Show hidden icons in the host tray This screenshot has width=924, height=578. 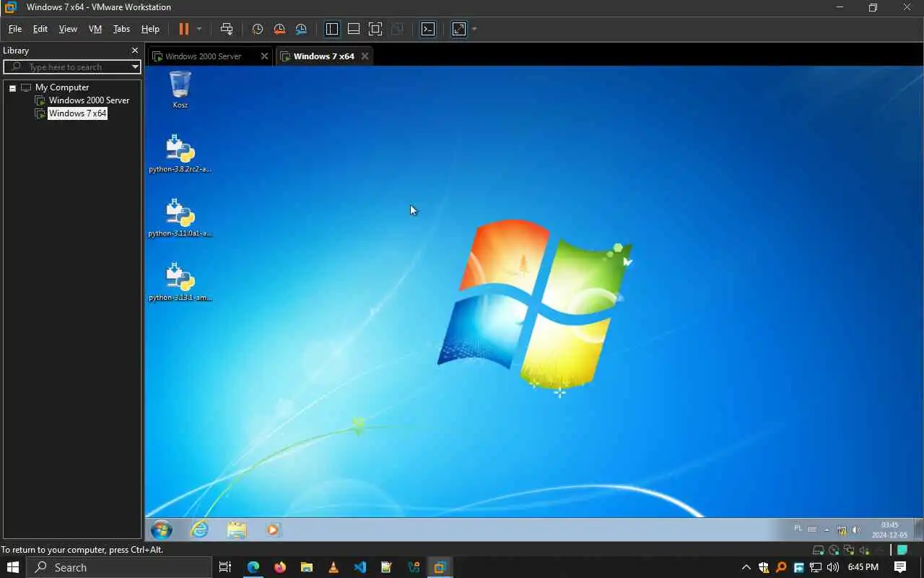tap(746, 567)
